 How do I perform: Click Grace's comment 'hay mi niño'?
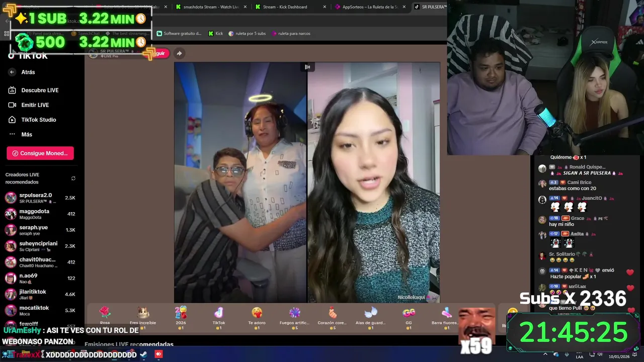click(x=561, y=224)
